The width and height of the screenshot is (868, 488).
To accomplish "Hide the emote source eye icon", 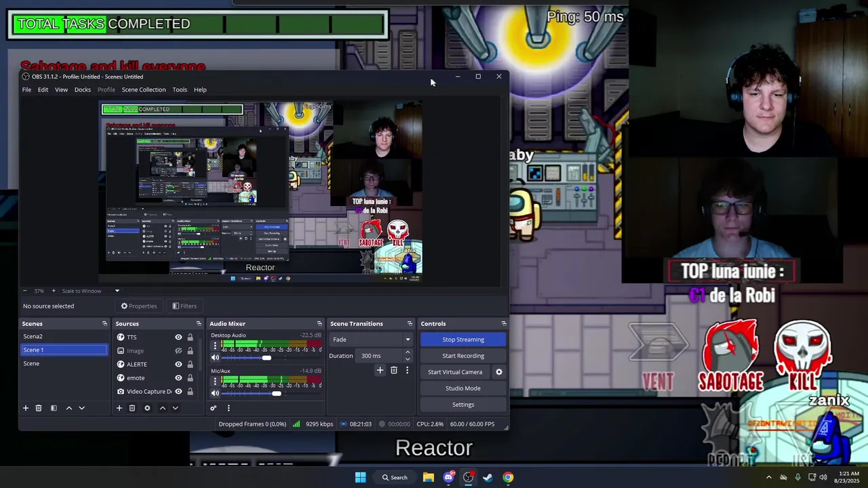I will coord(178,378).
